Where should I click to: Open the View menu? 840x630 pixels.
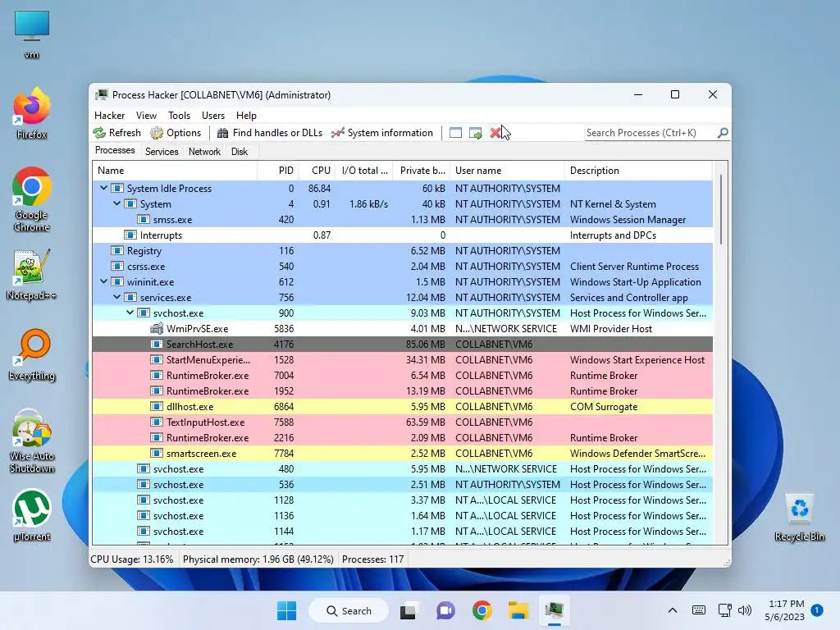pyautogui.click(x=146, y=115)
